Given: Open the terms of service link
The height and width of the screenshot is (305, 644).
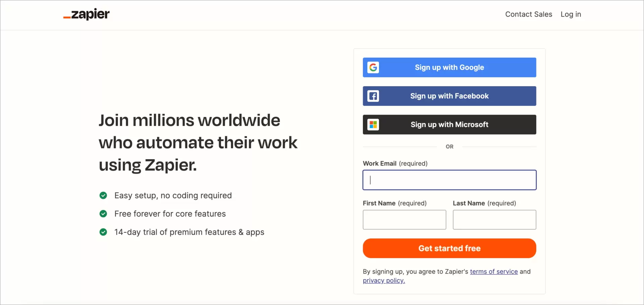Looking at the screenshot, I should (494, 271).
